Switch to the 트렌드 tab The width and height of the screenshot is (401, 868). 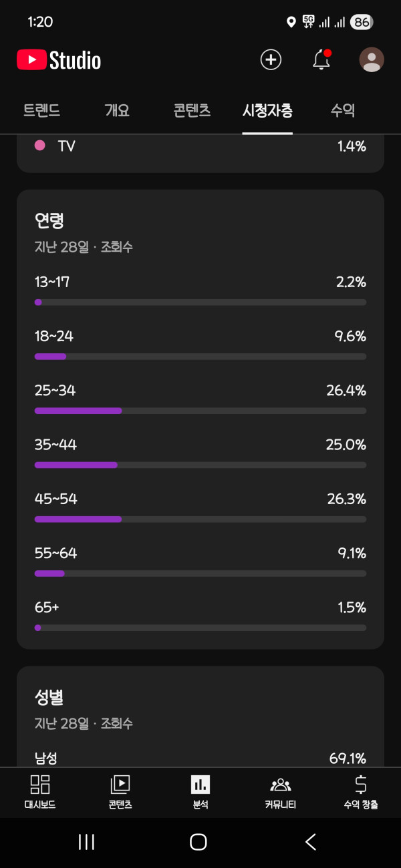click(42, 111)
